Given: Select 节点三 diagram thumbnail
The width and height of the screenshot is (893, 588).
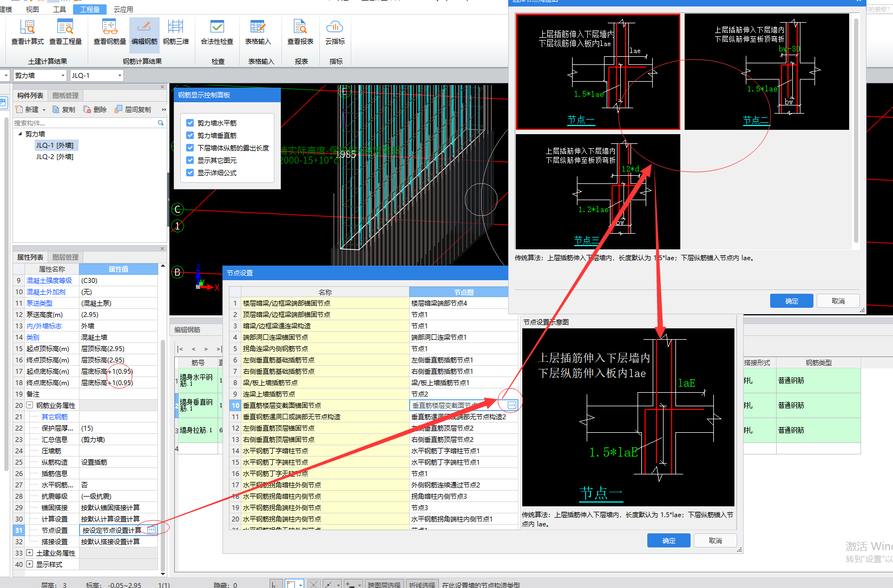Looking at the screenshot, I should pyautogui.click(x=598, y=191).
